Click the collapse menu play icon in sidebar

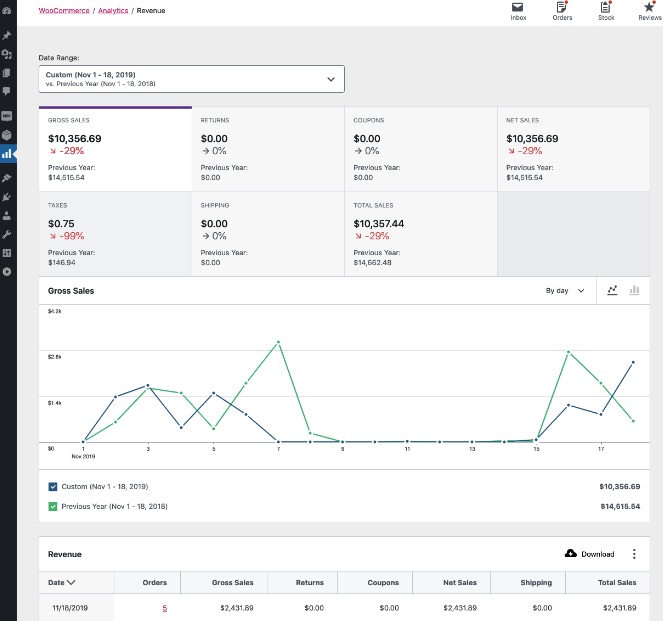click(6, 271)
